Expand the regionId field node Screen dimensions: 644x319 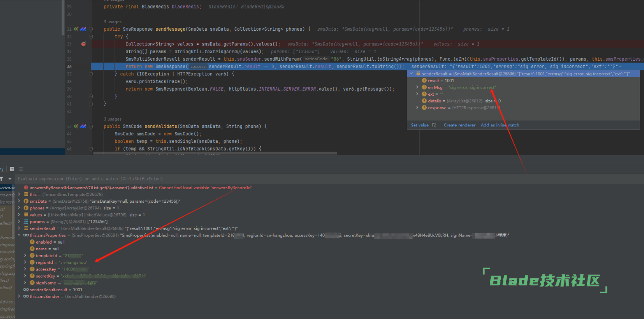(25, 262)
